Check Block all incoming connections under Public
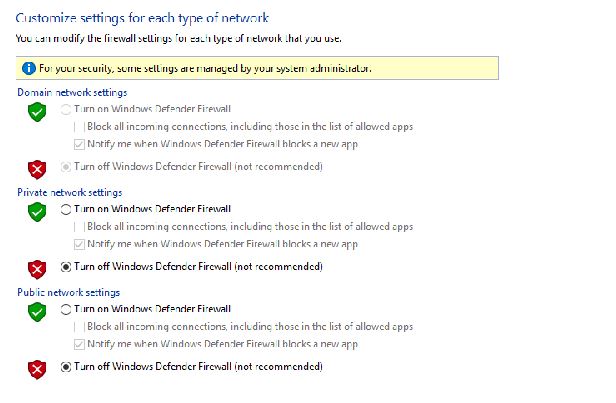The height and width of the screenshot is (403, 616). click(x=80, y=326)
